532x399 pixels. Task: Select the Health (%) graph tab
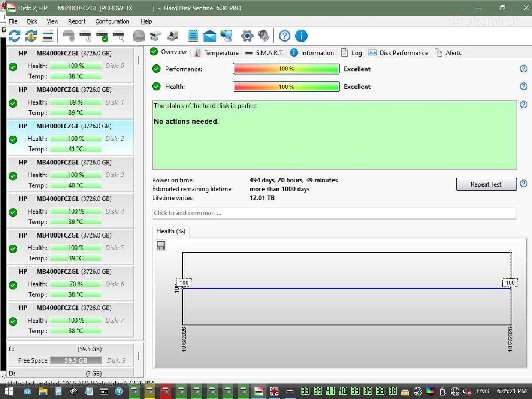coord(171,231)
